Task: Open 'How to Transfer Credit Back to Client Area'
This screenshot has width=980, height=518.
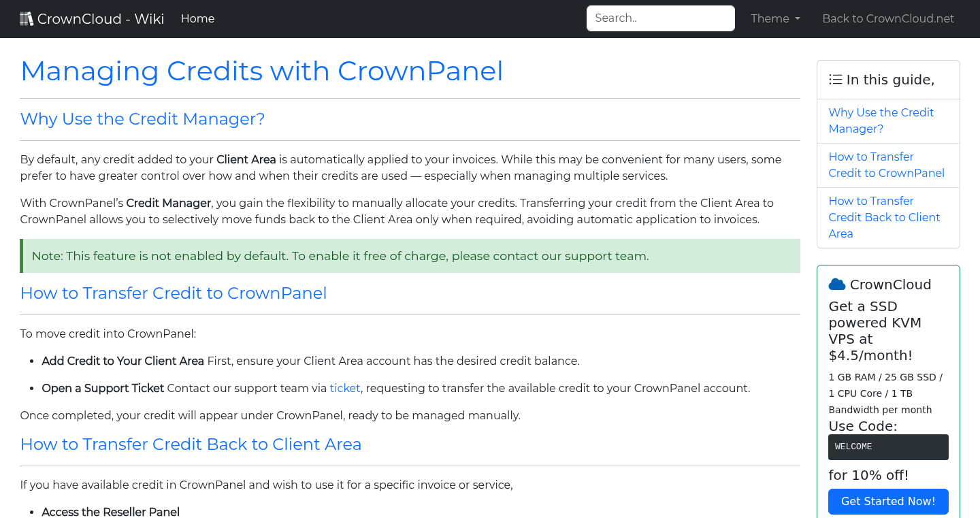Action: point(884,217)
